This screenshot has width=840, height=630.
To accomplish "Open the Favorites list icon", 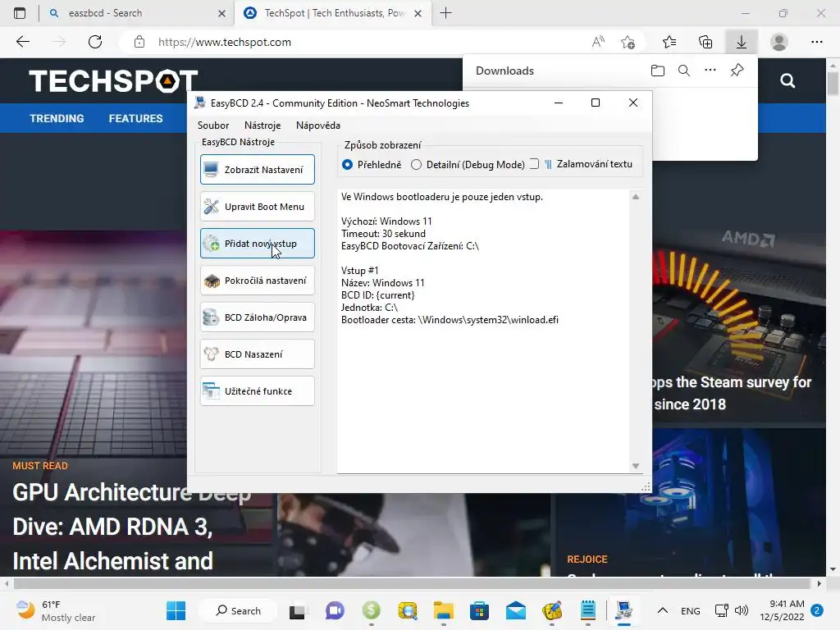I will [x=669, y=42].
